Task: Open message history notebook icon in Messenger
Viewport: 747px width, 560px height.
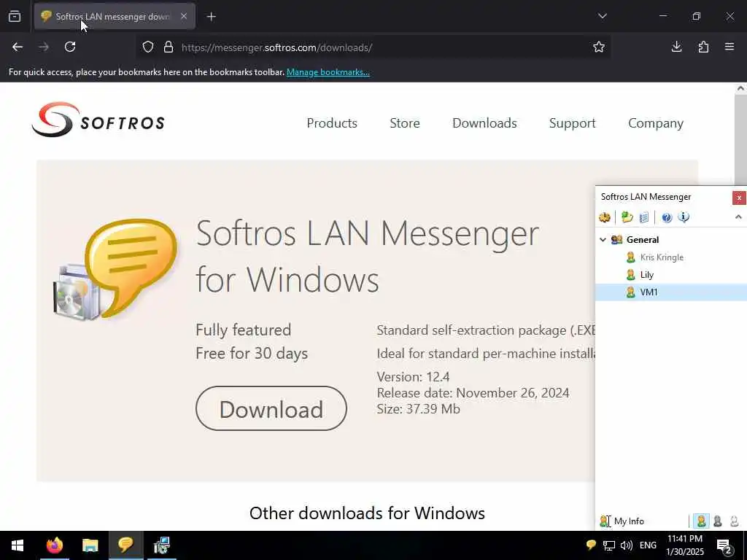Action: (x=643, y=217)
